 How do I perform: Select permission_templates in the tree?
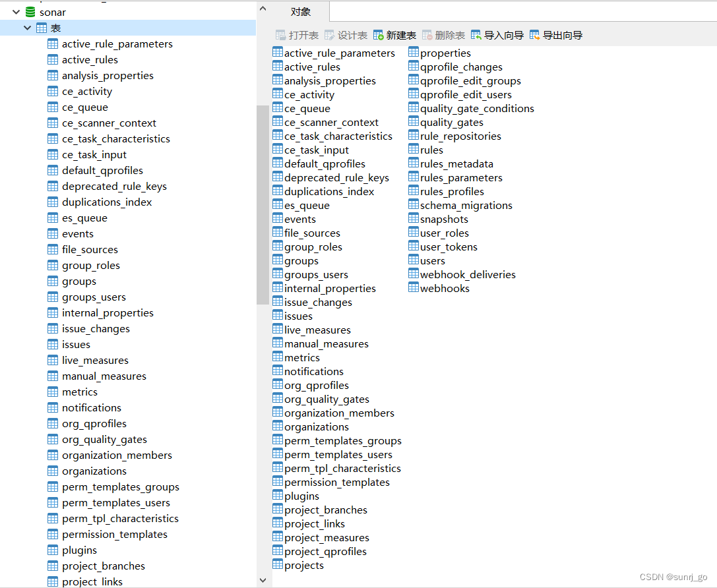[115, 535]
